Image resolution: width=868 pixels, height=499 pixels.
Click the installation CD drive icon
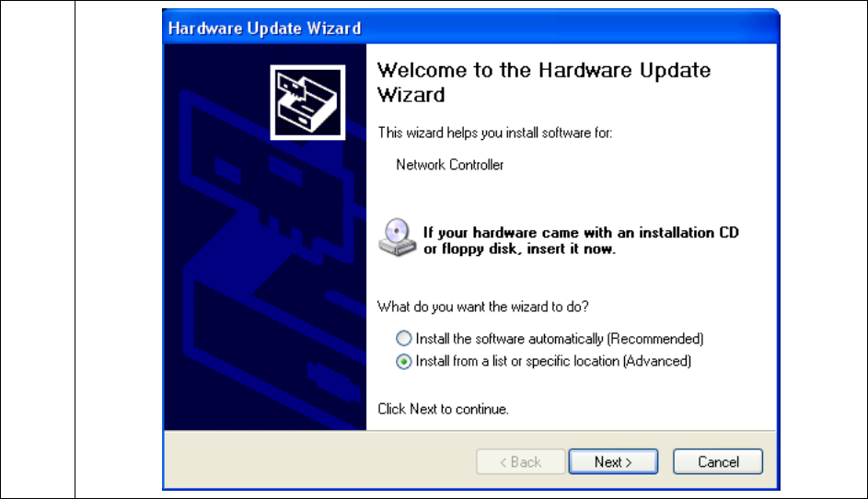pyautogui.click(x=397, y=238)
